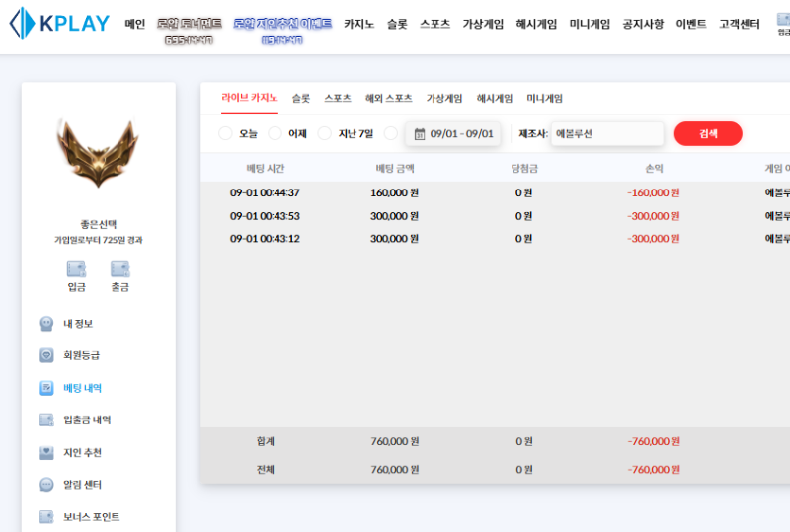Click the 160,000 원 bet amount

click(x=394, y=192)
